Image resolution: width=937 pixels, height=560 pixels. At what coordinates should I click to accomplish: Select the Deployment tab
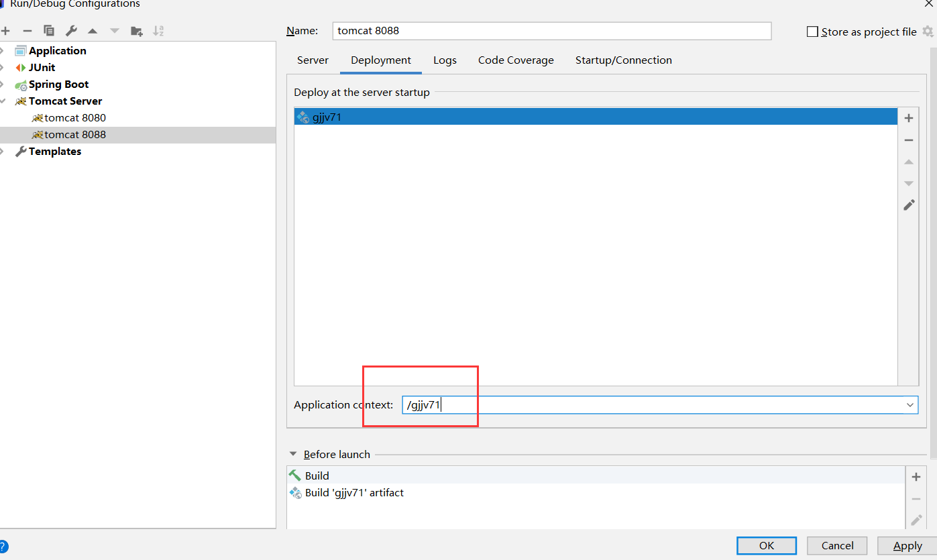point(381,60)
